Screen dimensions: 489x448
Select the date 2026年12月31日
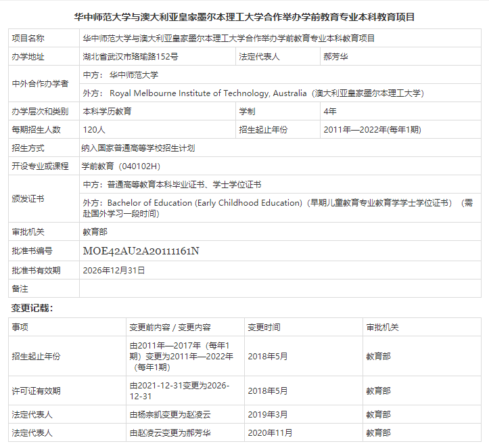tap(114, 270)
